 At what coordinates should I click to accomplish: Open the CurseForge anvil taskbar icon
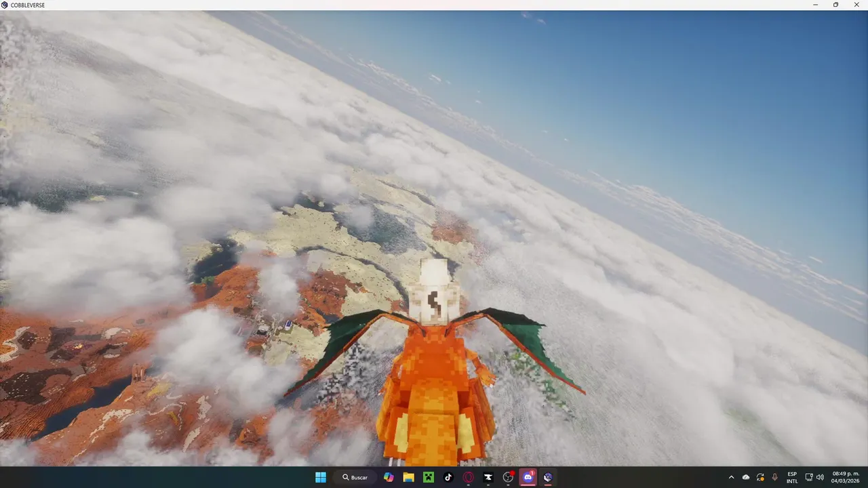click(488, 477)
